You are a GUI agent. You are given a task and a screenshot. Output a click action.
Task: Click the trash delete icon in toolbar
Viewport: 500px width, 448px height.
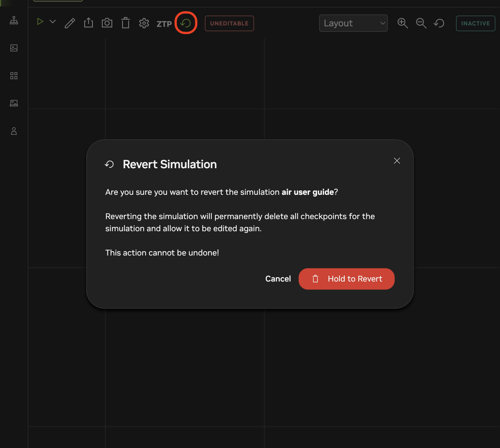[x=125, y=23]
